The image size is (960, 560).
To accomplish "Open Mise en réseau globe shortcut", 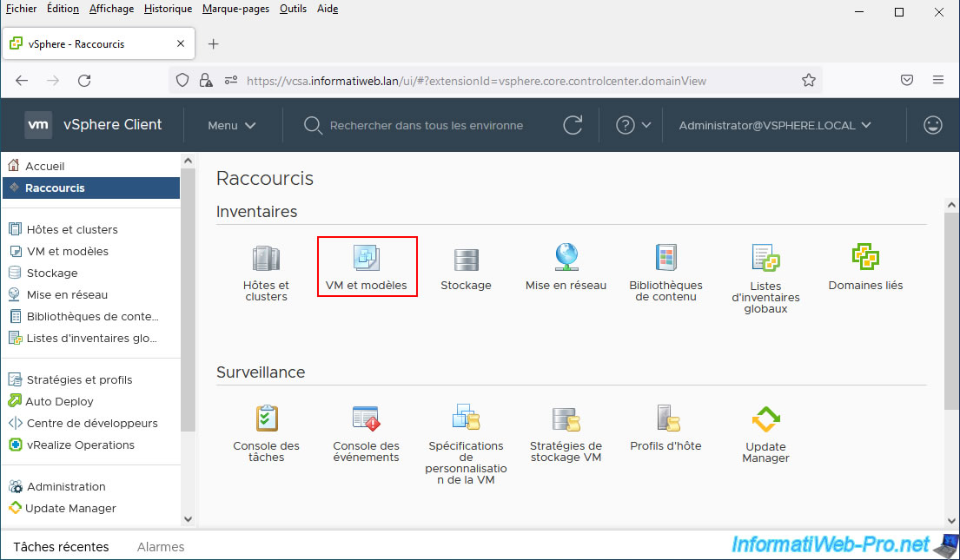I will coord(566,258).
